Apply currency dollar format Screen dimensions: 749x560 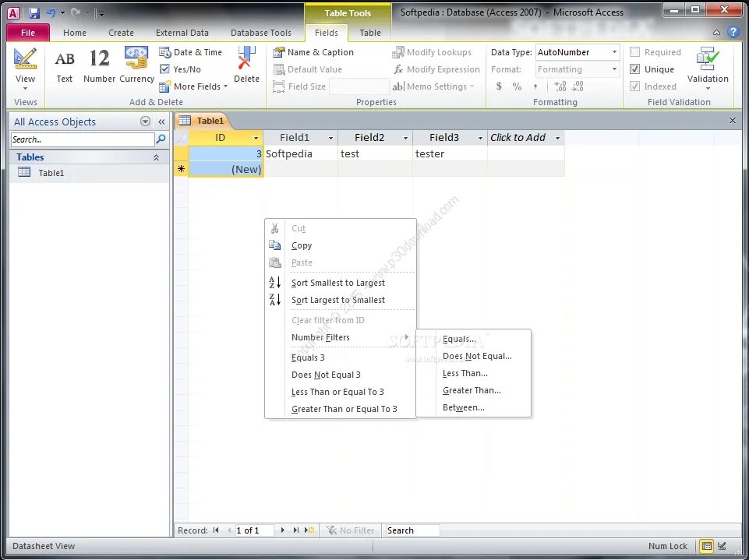pyautogui.click(x=499, y=86)
